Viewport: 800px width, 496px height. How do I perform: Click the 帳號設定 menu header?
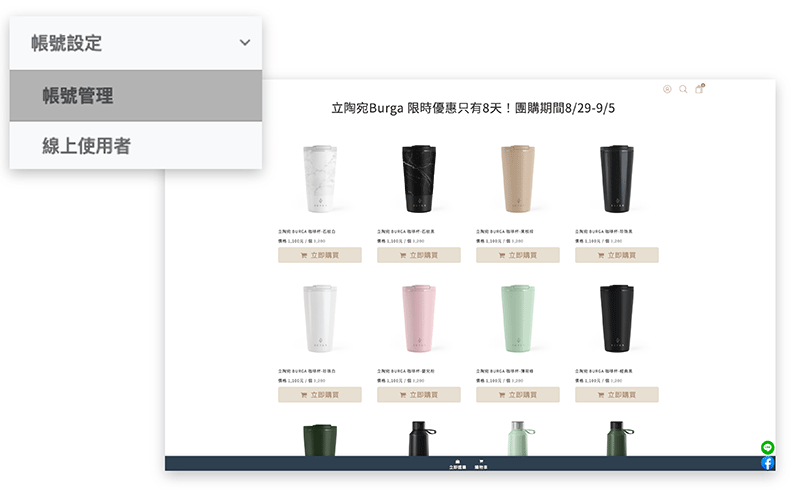coord(136,43)
